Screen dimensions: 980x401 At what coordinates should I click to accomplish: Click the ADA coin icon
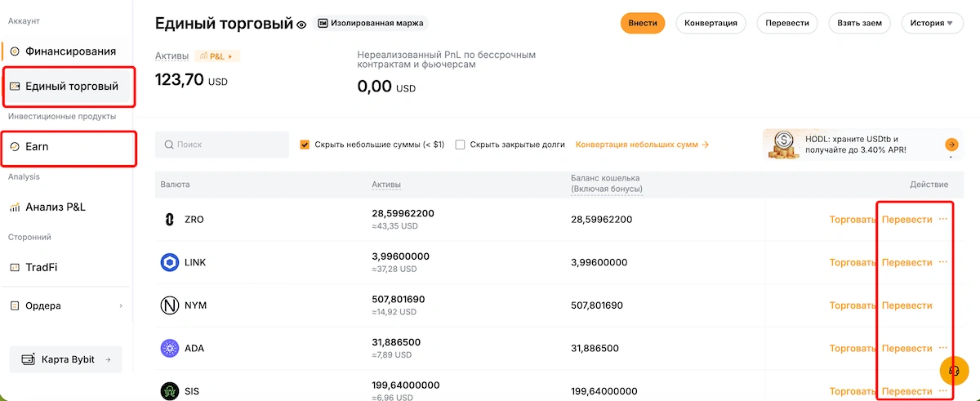[170, 348]
